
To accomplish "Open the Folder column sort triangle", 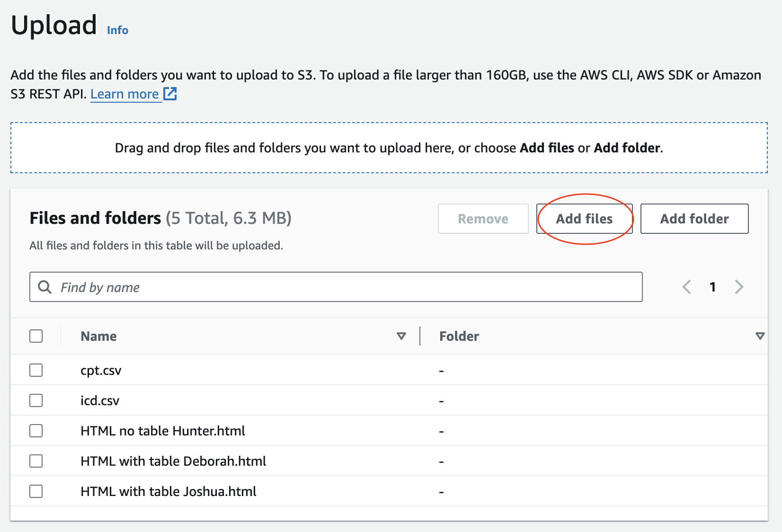I will (760, 336).
